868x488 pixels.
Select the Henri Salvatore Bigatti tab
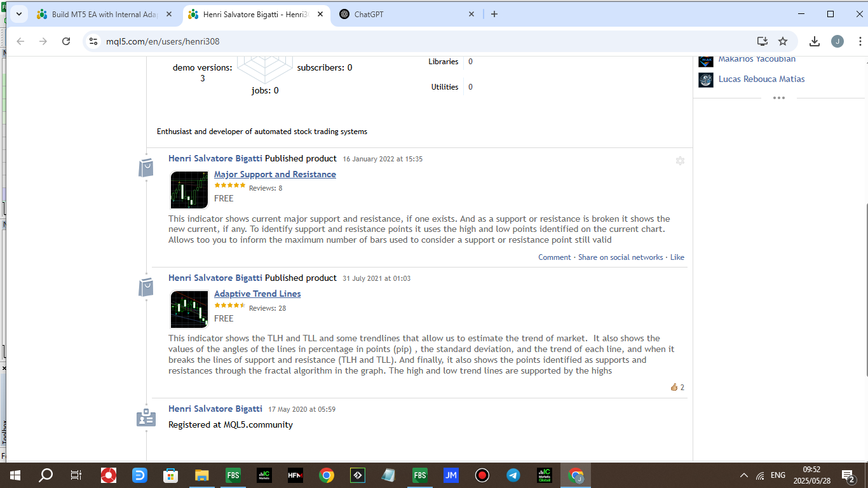pyautogui.click(x=256, y=14)
